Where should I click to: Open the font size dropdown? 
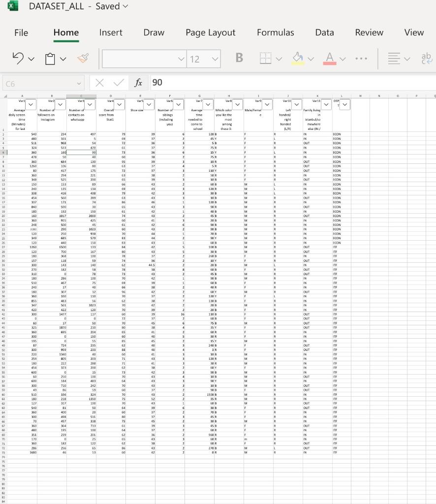(x=216, y=58)
